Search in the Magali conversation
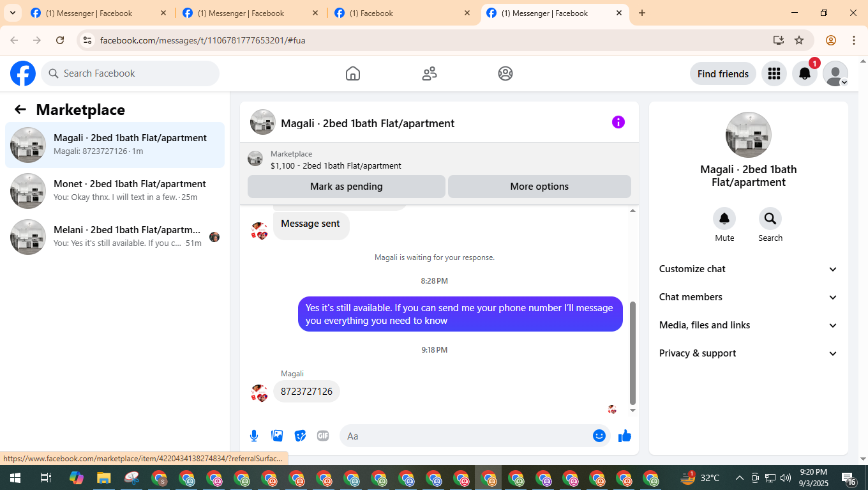This screenshot has height=490, width=868. click(x=770, y=218)
